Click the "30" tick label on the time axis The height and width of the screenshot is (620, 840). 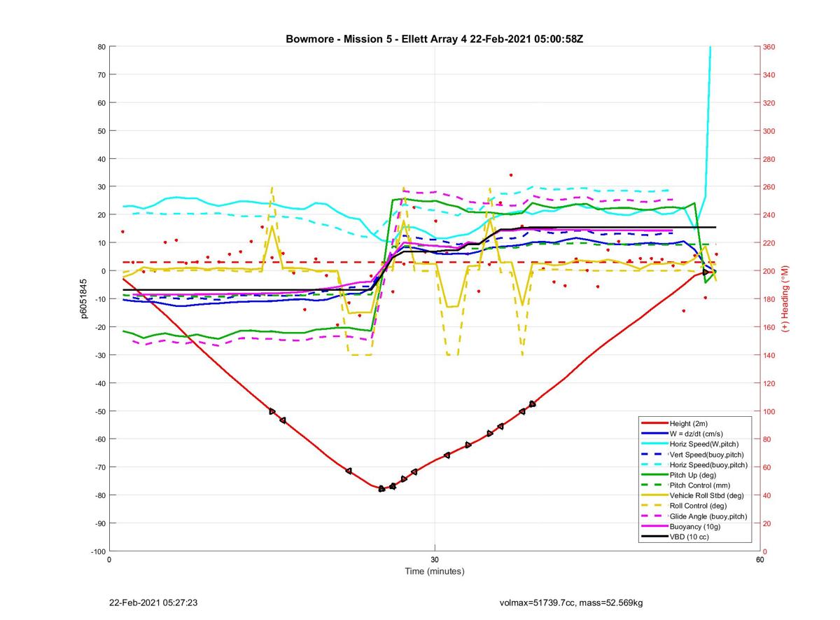click(x=435, y=560)
